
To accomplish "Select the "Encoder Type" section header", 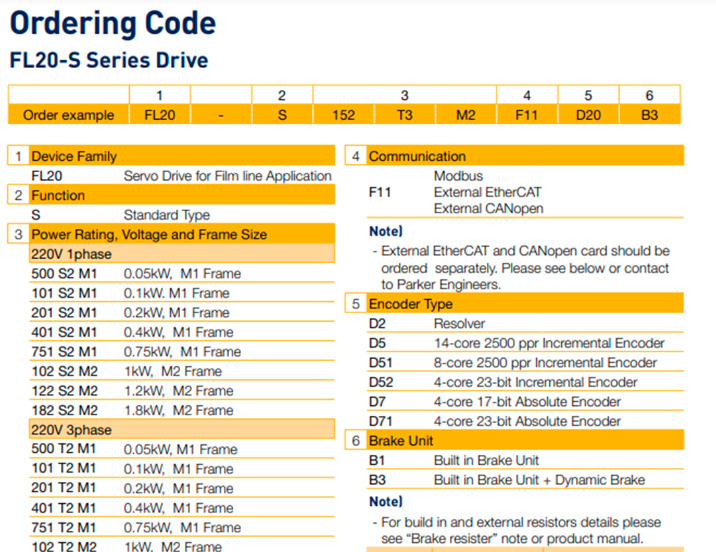I will click(411, 303).
